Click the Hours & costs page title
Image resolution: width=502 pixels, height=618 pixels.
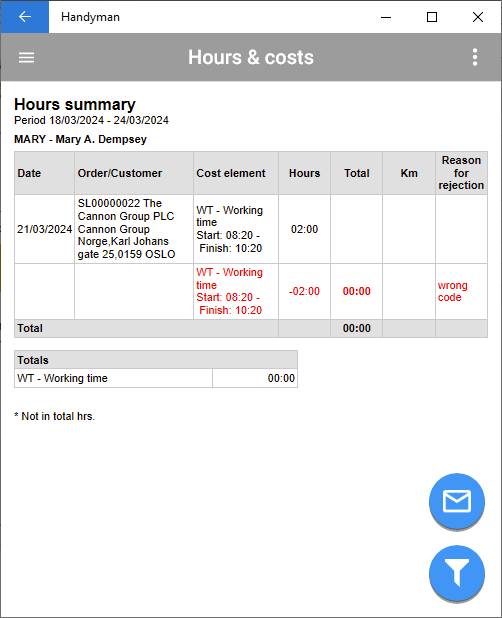(251, 58)
